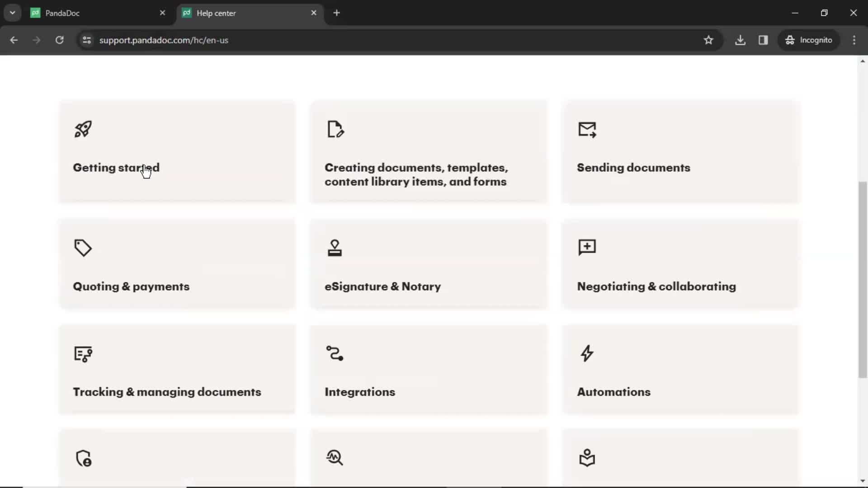Viewport: 868px width, 488px height.
Task: Click the envelope icon for Sending documents
Action: click(x=587, y=130)
